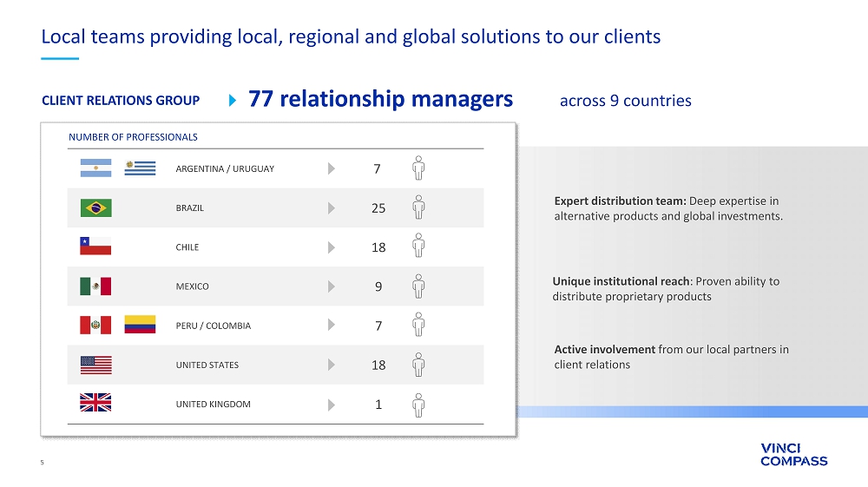Click the 'Expert distribution team' text

[x=620, y=201]
